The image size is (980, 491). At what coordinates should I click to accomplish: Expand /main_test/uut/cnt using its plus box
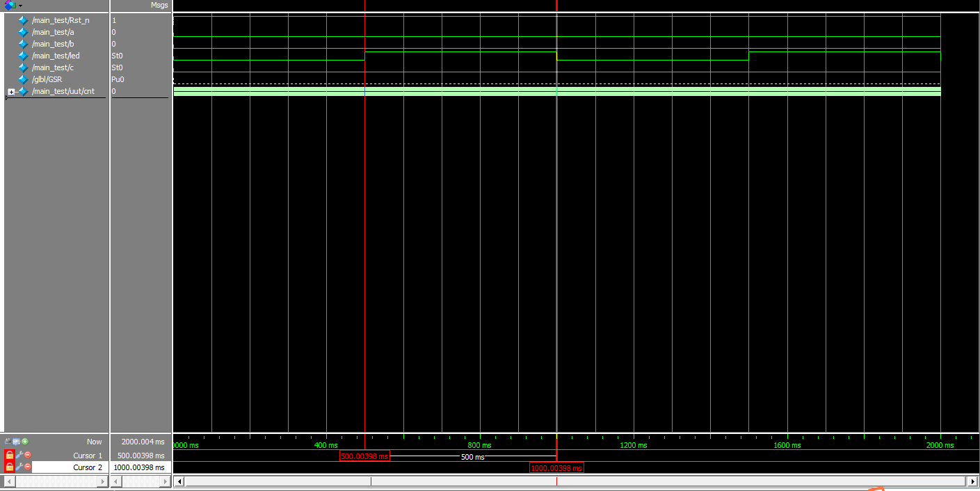[11, 91]
